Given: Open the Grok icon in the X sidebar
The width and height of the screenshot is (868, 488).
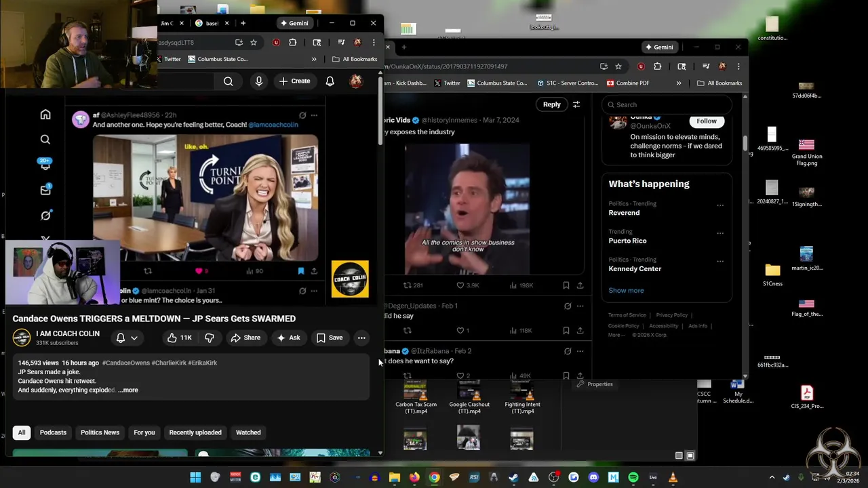Looking at the screenshot, I should pos(45,216).
